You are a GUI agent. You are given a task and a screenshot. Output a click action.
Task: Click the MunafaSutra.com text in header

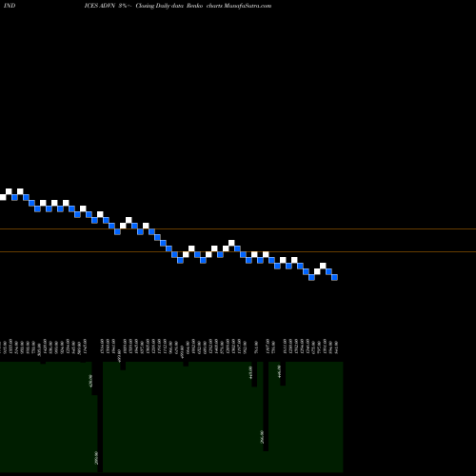pyautogui.click(x=248, y=6)
